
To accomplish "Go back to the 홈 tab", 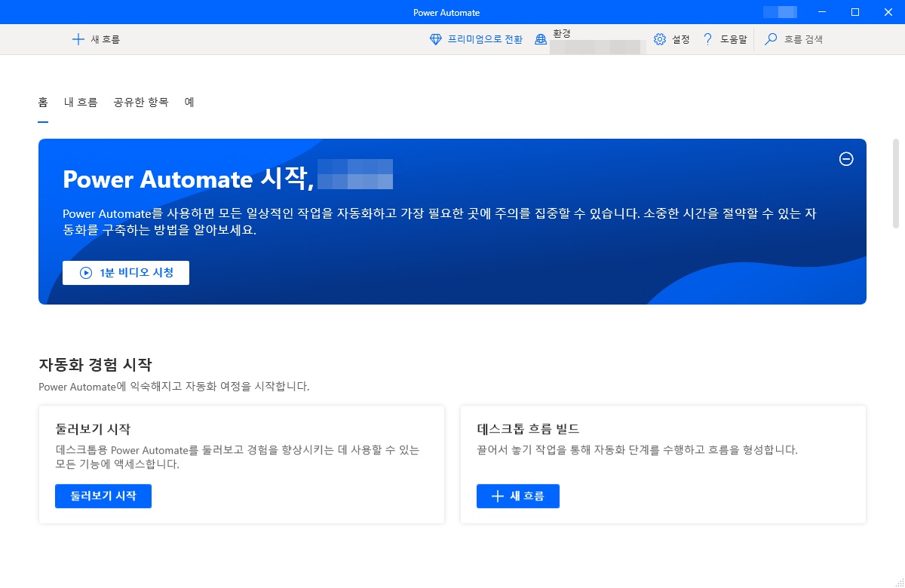I will pyautogui.click(x=43, y=102).
